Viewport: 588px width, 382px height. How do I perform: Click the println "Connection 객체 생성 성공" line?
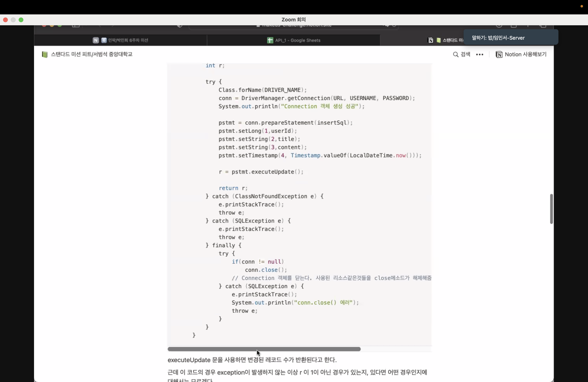(291, 106)
